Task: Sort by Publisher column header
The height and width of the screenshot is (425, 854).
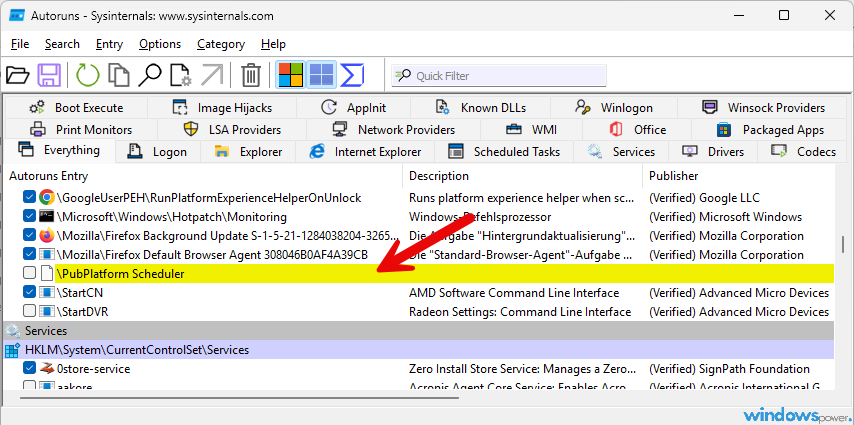Action: point(738,176)
